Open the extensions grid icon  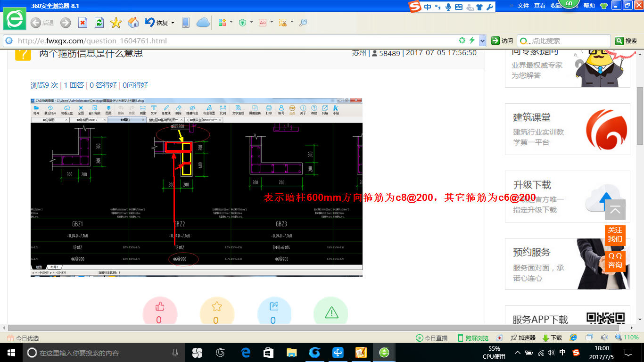223,23
